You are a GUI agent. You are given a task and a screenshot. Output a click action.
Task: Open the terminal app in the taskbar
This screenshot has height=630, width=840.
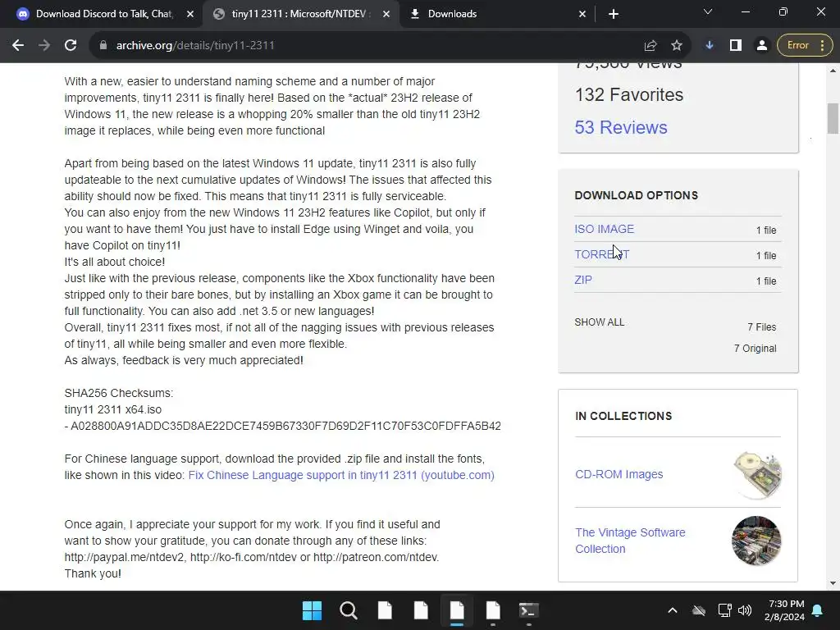click(529, 610)
